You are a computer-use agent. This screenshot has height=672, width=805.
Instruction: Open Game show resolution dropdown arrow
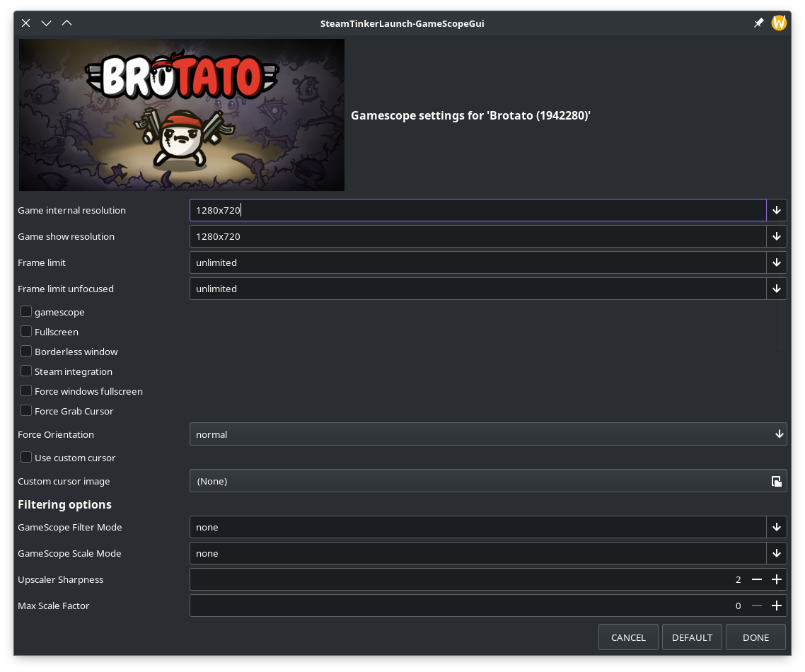(x=777, y=236)
